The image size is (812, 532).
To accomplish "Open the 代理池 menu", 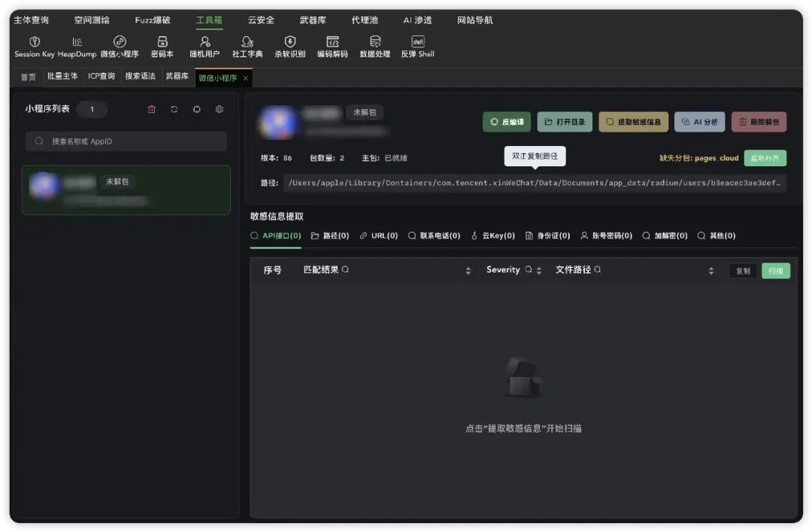I will point(365,20).
